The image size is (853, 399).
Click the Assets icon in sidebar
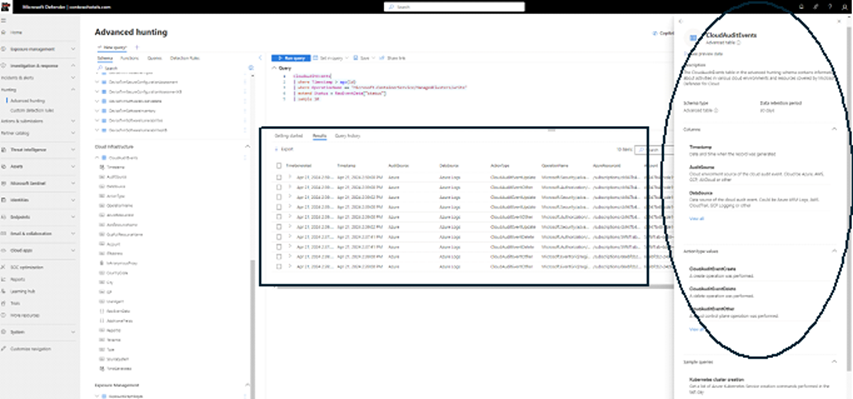point(4,166)
